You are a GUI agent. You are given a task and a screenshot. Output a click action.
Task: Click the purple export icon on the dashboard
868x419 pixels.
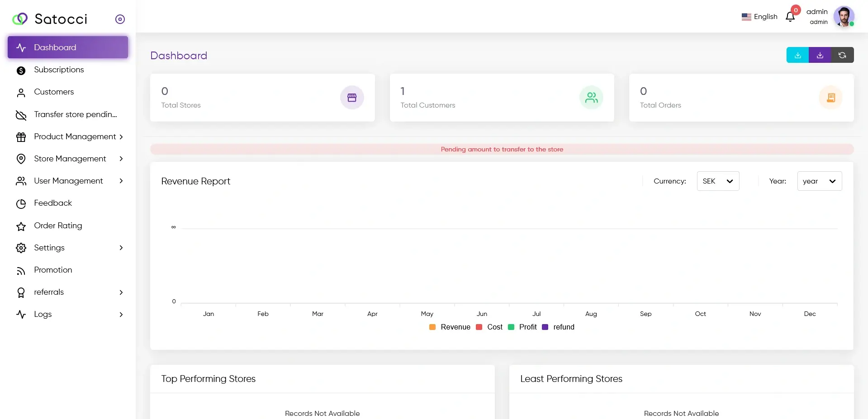tap(820, 55)
